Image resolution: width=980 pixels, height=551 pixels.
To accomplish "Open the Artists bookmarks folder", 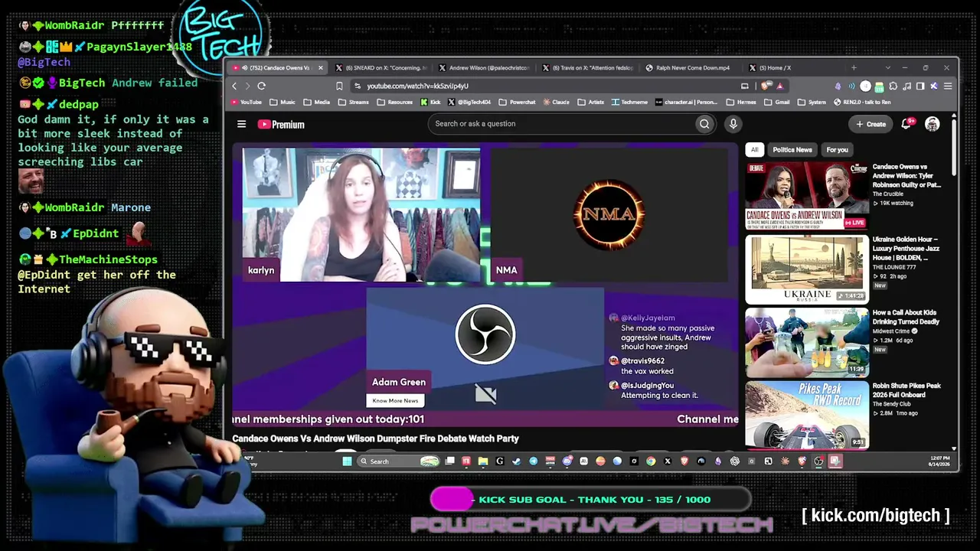I will 590,102.
